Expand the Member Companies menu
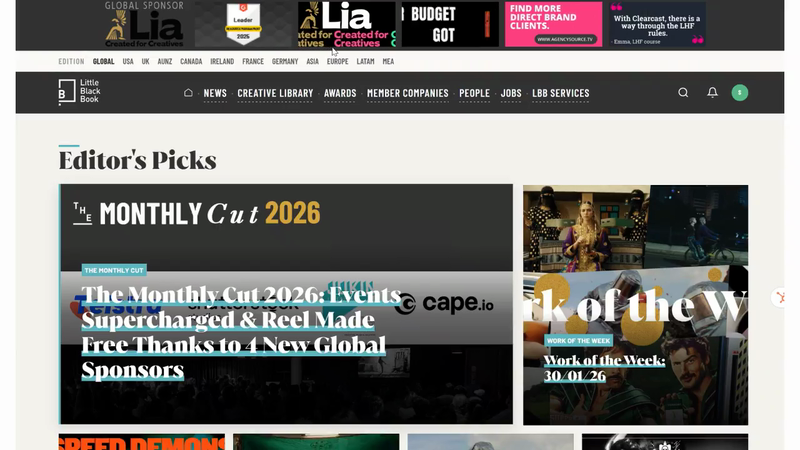This screenshot has height=450, width=800. (408, 93)
